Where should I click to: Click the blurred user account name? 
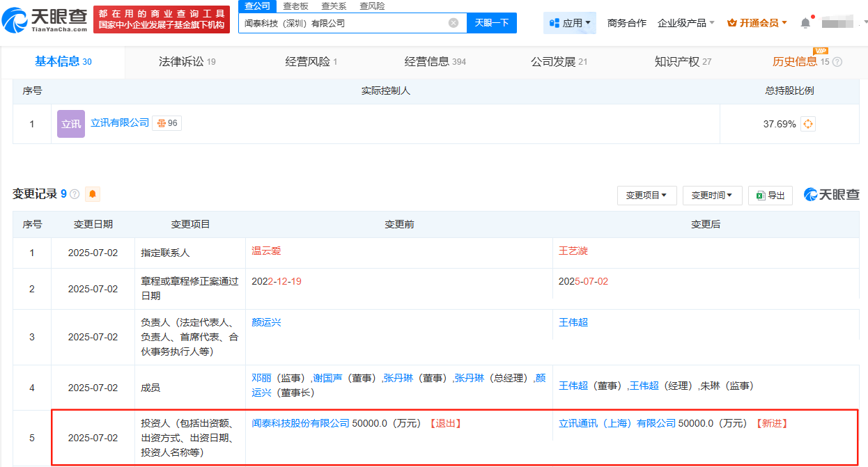pyautogui.click(x=839, y=23)
